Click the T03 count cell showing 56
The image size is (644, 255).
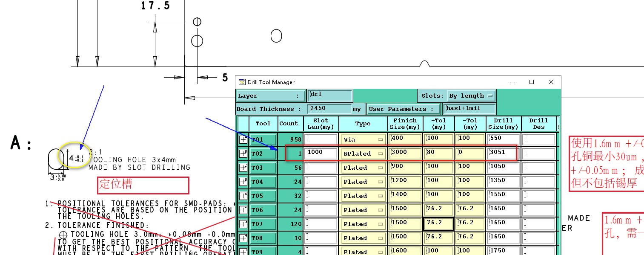290,168
